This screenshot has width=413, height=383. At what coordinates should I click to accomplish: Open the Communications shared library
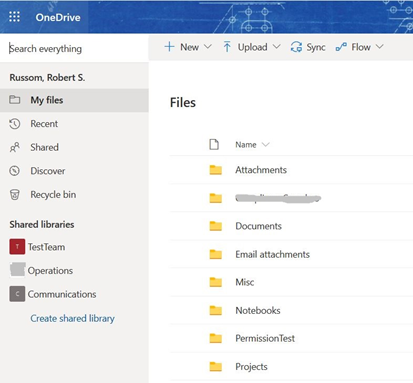tap(62, 294)
